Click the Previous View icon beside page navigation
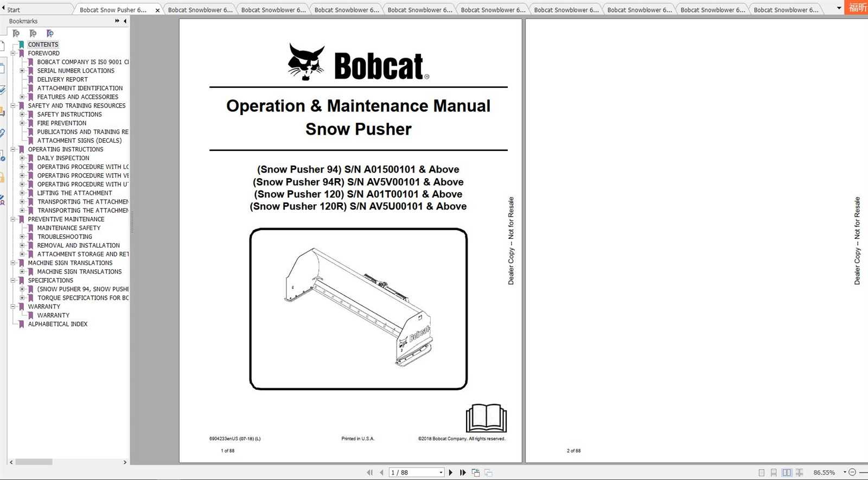This screenshot has width=868, height=480. coord(476,472)
